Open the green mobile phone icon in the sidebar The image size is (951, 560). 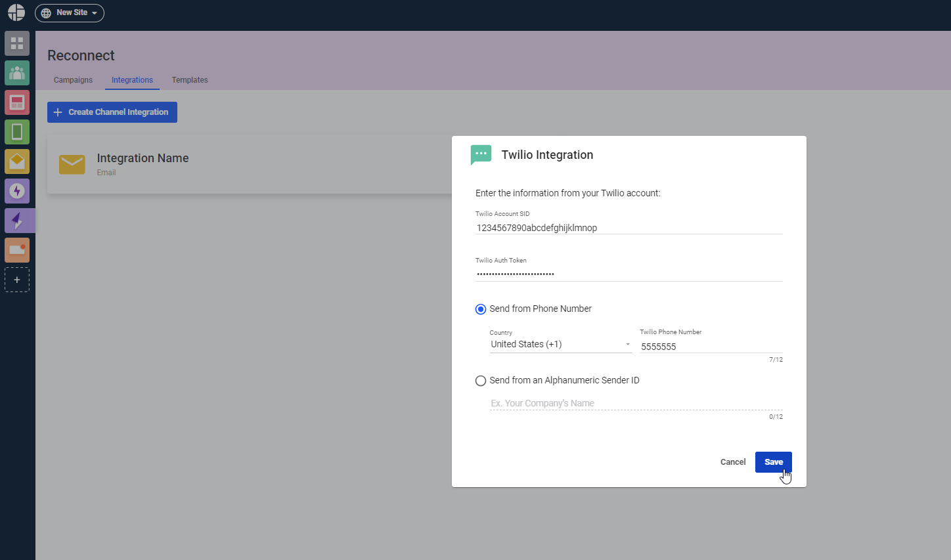tap(17, 132)
